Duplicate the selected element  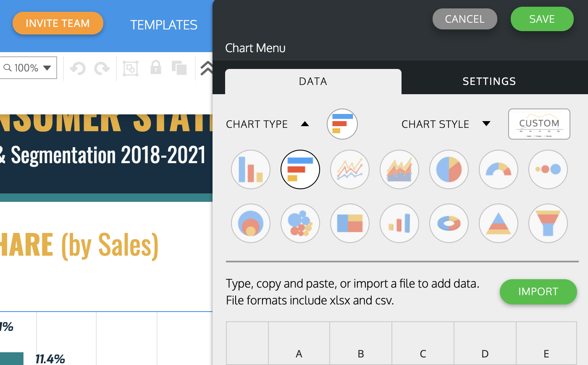[x=179, y=68]
